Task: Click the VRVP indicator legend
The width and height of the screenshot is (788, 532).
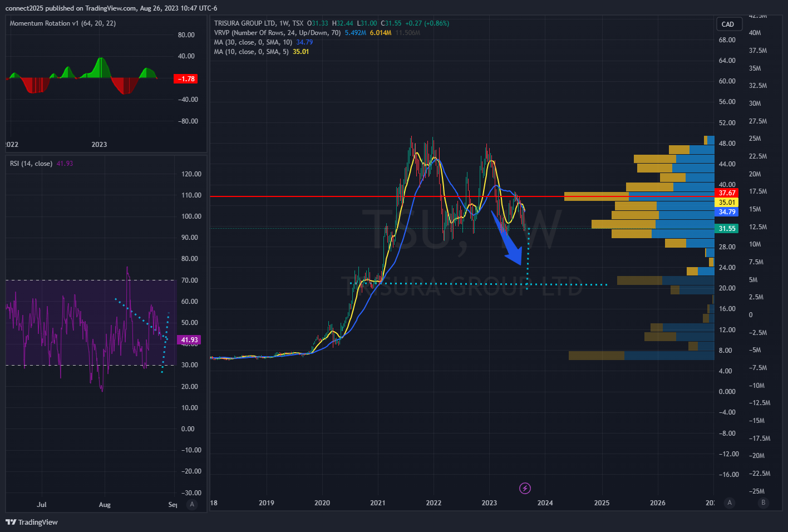Action: [277, 33]
